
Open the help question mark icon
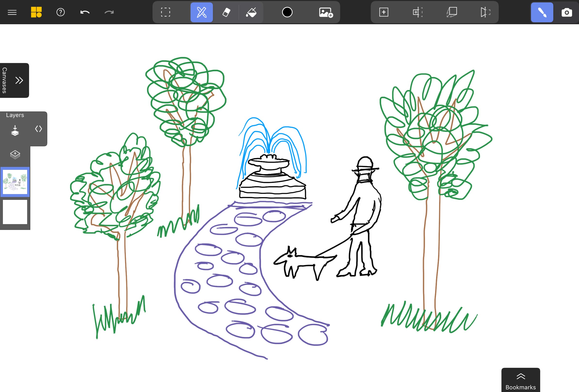click(x=61, y=12)
